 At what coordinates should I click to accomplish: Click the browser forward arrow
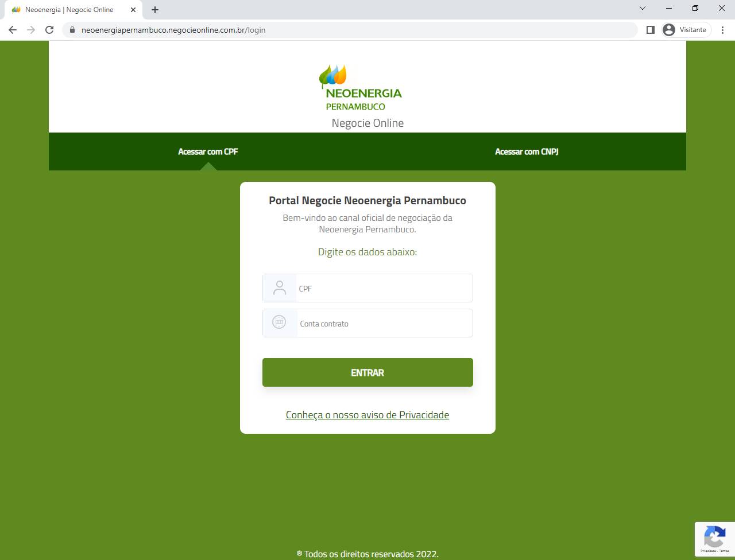(31, 30)
